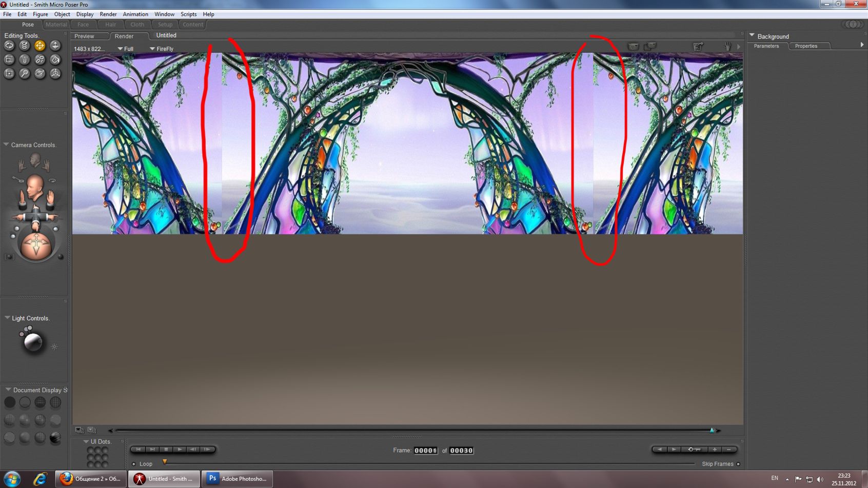Select third display style sphere in top row

(x=40, y=403)
